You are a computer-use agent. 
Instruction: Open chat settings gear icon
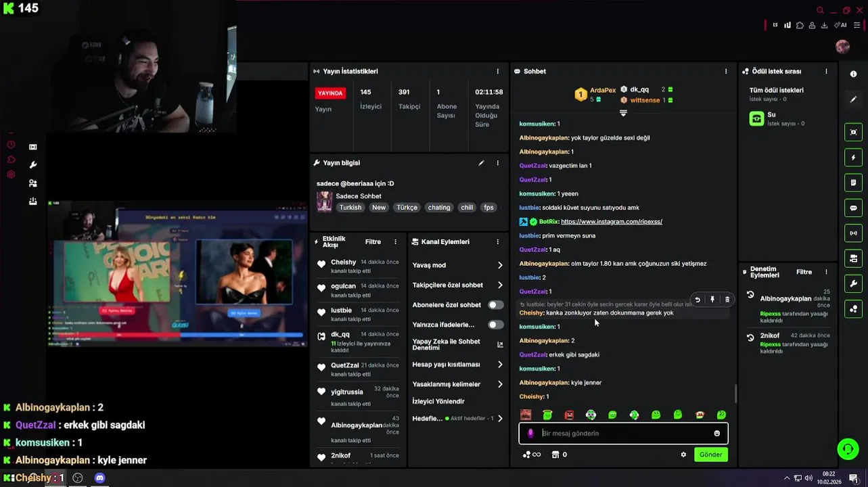click(683, 455)
